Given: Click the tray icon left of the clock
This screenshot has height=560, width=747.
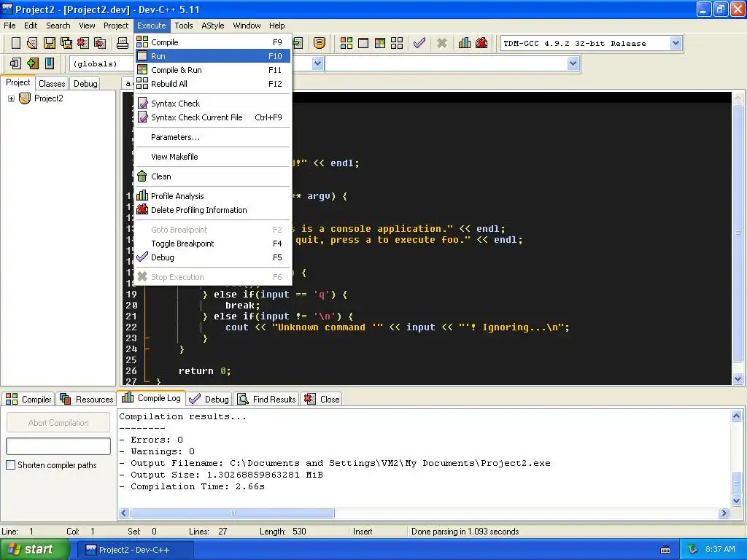Looking at the screenshot, I should pyautogui.click(x=692, y=549).
